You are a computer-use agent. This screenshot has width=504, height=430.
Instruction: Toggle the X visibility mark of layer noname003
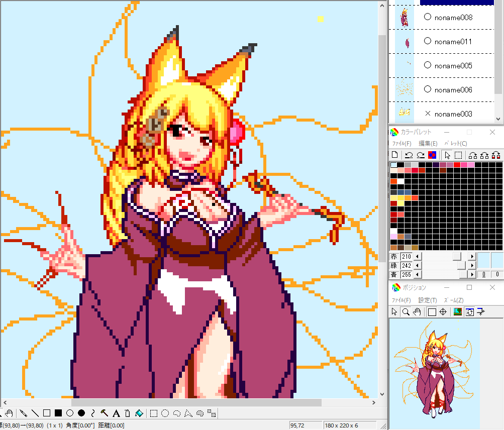428,113
